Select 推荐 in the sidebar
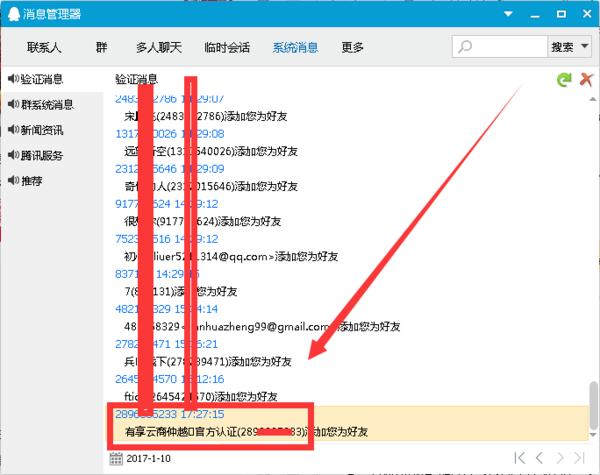Viewport: 600px width, 475px height. [52, 181]
